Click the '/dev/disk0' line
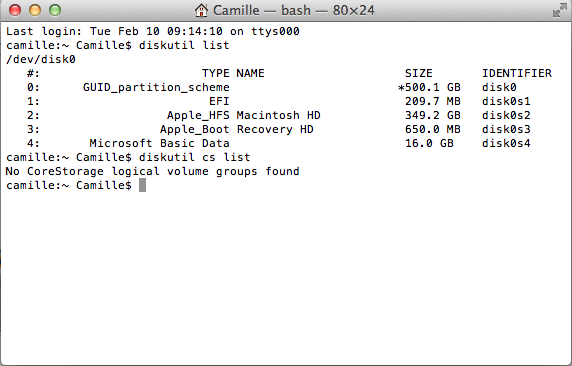 pyautogui.click(x=40, y=59)
